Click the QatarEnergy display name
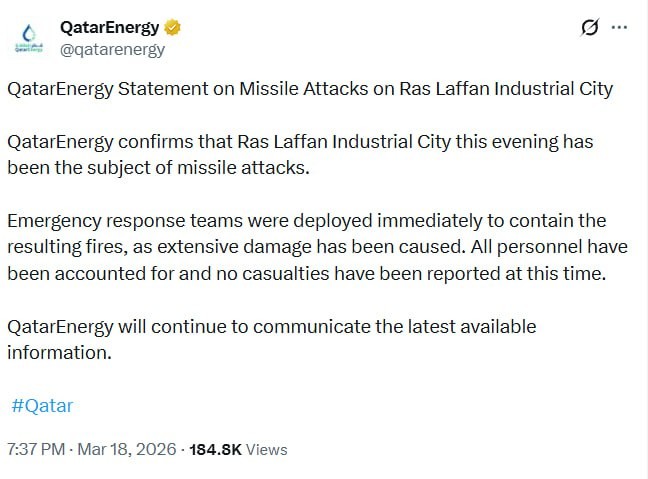The width and height of the screenshot is (648, 479). [x=110, y=27]
